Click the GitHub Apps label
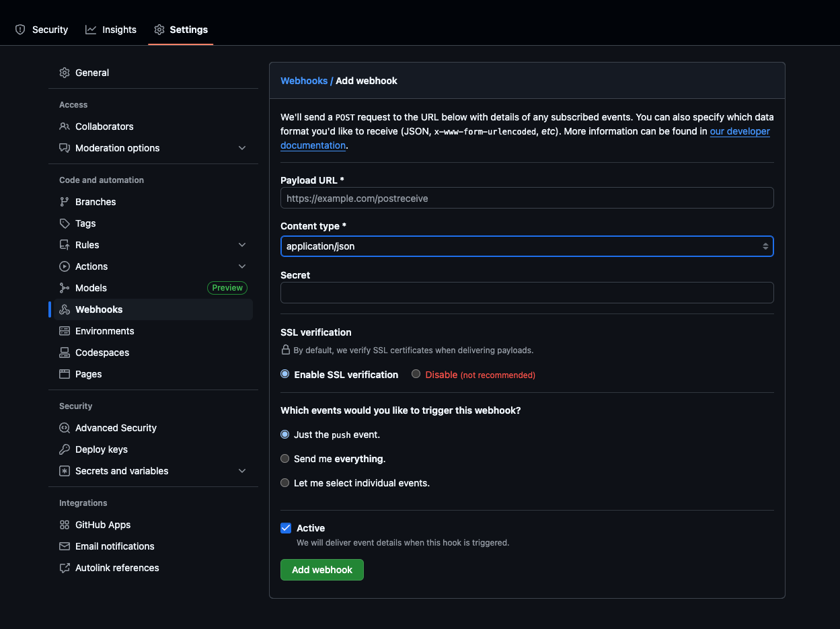The image size is (840, 629). (103, 525)
